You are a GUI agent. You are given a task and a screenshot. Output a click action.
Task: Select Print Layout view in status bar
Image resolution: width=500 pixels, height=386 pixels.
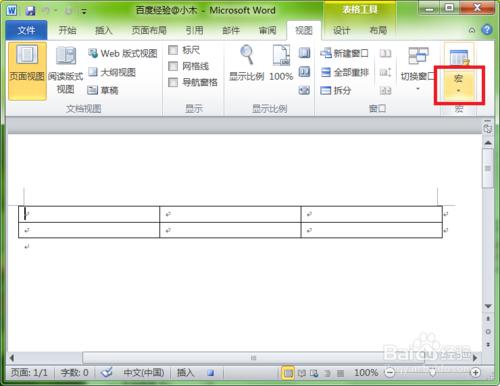pyautogui.click(x=288, y=373)
